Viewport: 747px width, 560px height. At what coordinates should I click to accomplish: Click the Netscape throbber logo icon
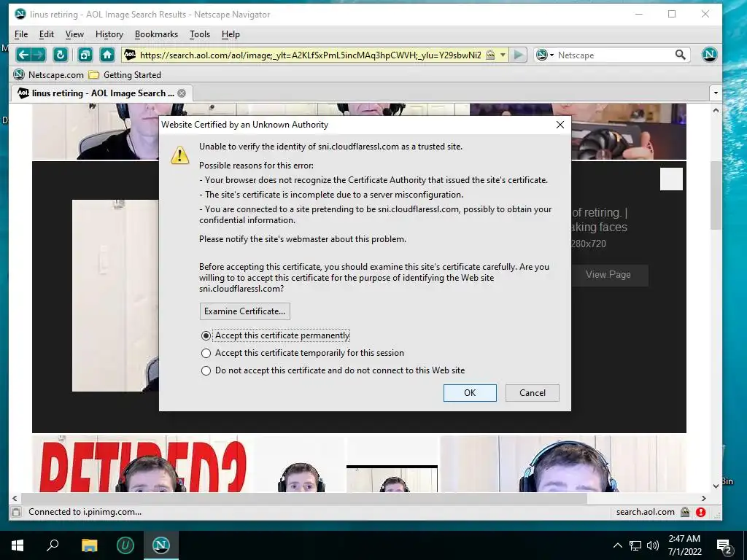click(709, 55)
